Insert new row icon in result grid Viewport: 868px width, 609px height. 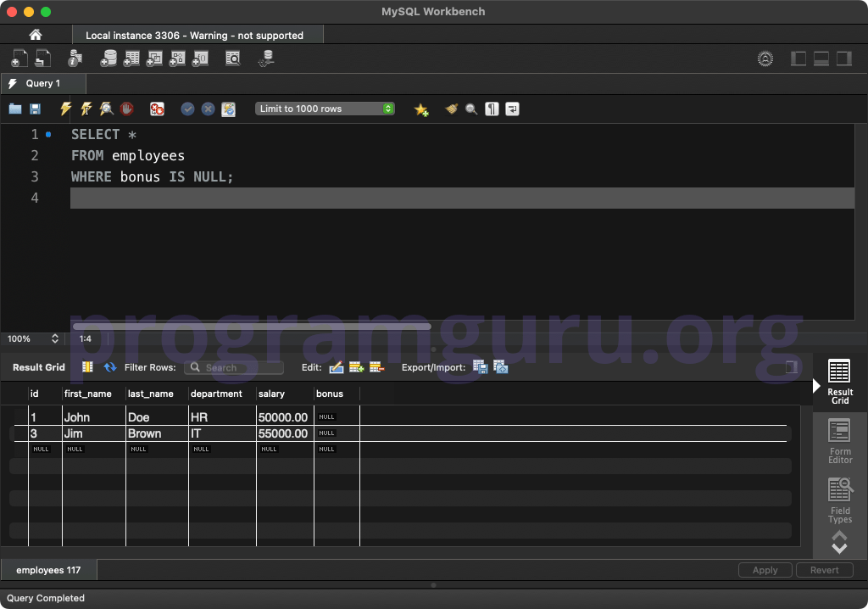357,366
